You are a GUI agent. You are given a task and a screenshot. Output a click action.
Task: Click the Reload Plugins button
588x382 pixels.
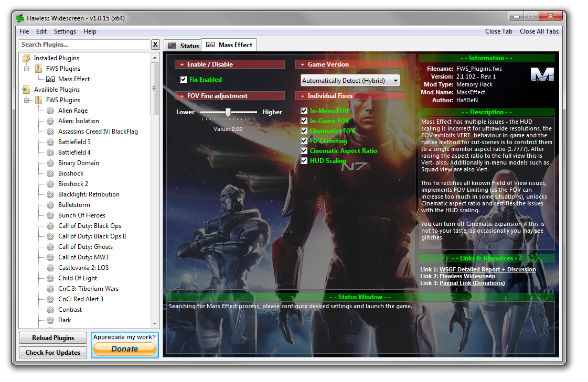pos(53,338)
